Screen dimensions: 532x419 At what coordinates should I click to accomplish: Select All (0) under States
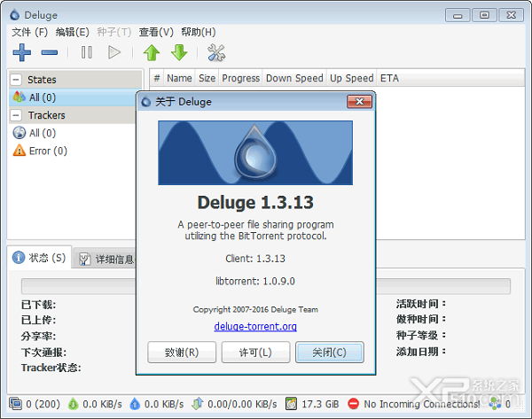point(73,97)
